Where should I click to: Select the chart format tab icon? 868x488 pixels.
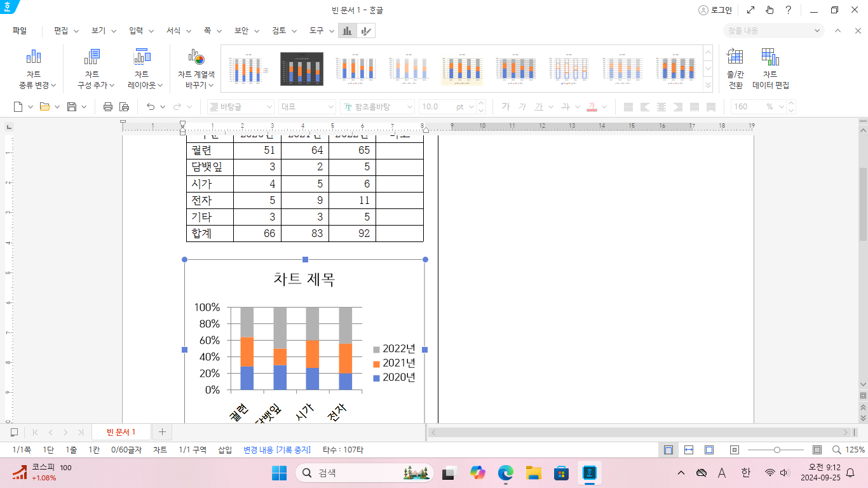click(366, 30)
